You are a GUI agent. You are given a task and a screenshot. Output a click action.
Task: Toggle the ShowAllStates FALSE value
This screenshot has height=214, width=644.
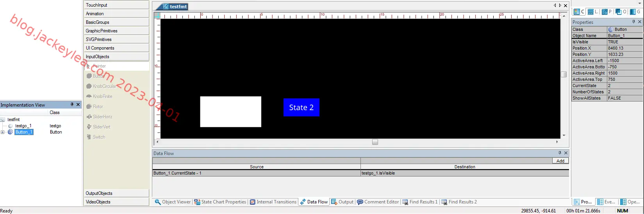pyautogui.click(x=624, y=98)
